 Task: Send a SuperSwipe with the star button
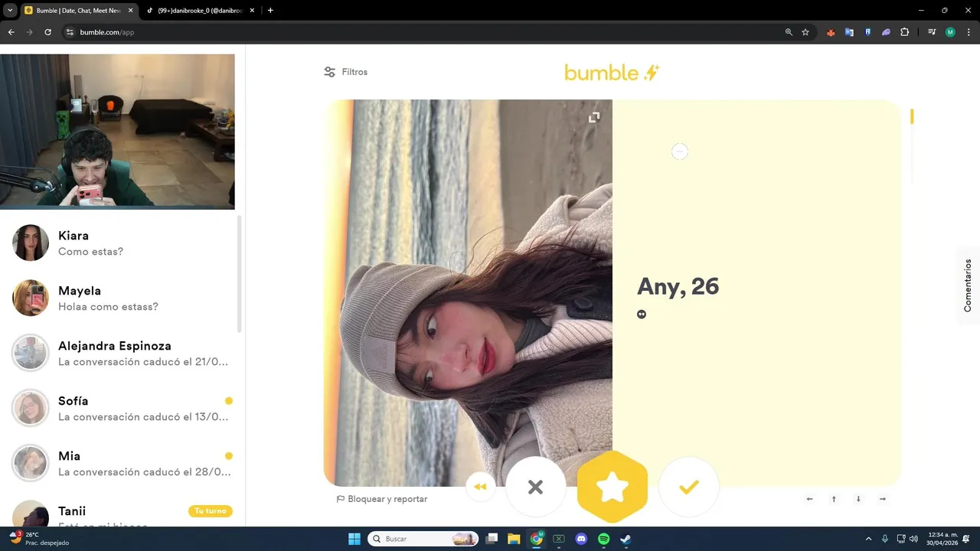612,487
